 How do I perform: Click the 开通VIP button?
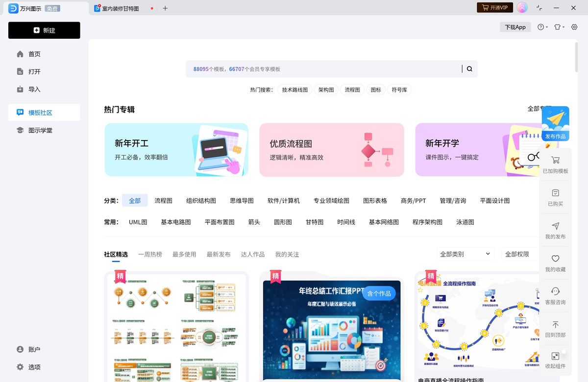point(494,7)
